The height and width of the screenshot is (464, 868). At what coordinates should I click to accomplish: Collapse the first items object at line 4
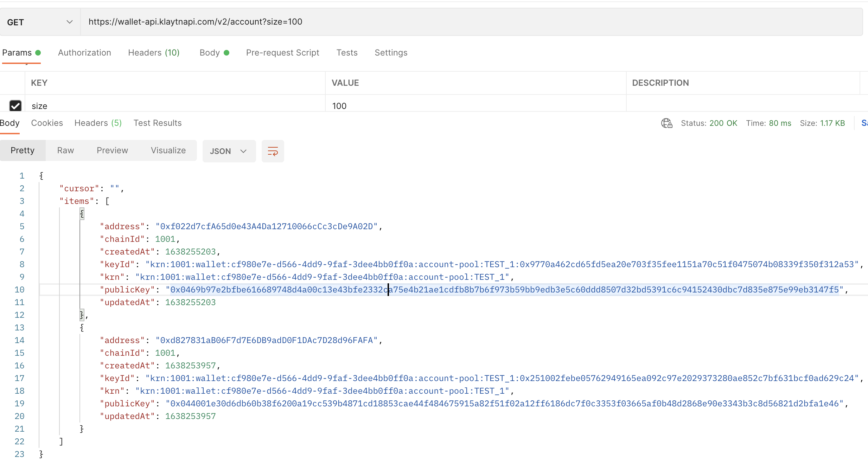pyautogui.click(x=82, y=214)
